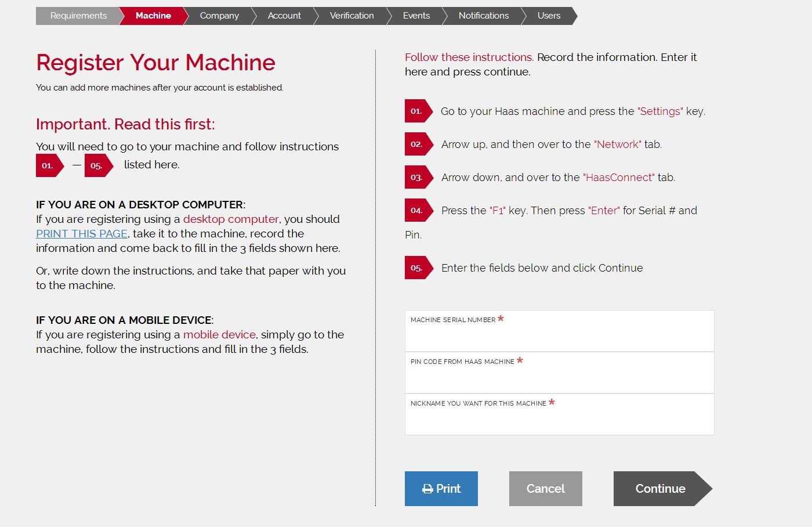Click the step 01 badge beside Settings instruction

418,111
